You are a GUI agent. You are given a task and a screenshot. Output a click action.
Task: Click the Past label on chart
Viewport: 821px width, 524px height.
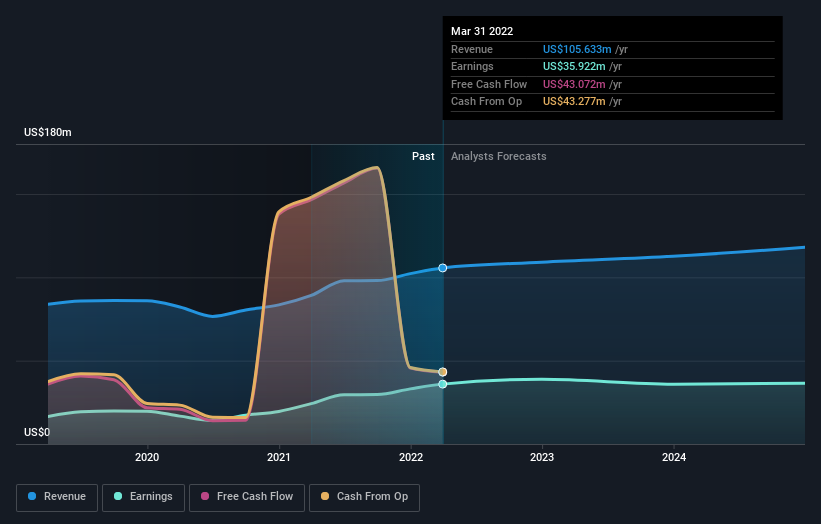click(x=423, y=156)
